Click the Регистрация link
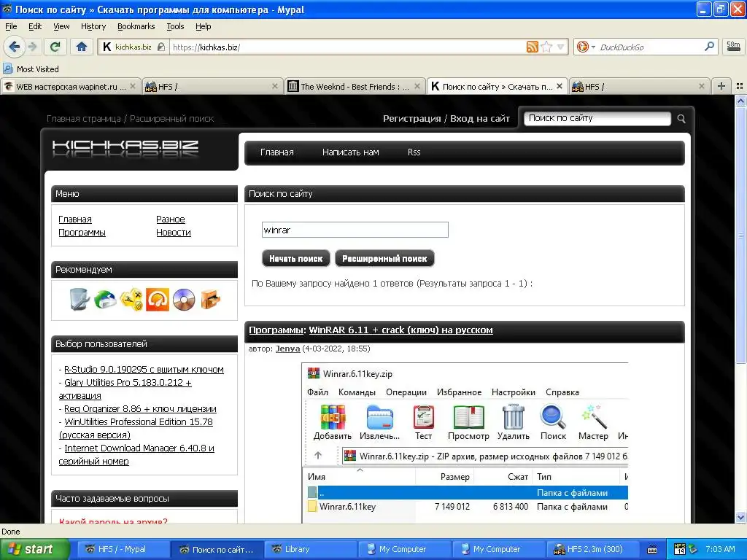Image resolution: width=747 pixels, height=560 pixels. [x=411, y=119]
